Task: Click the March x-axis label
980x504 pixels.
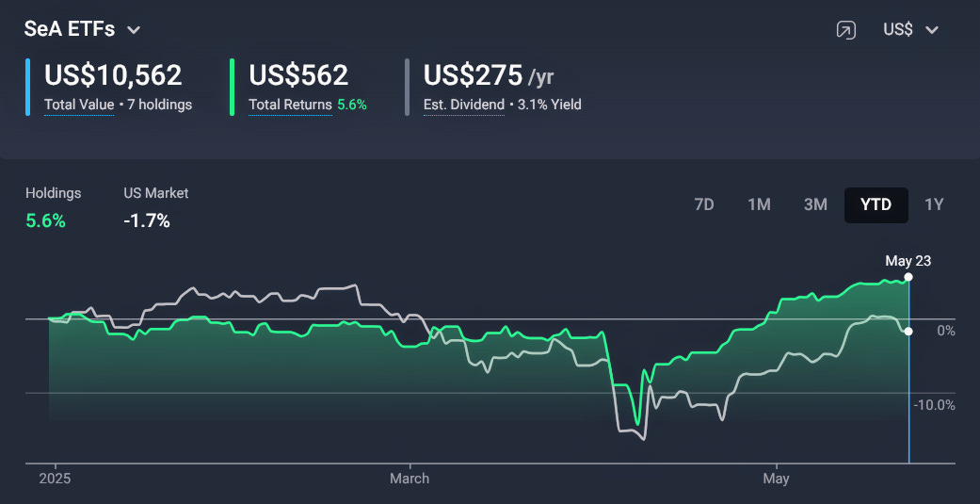Action: [410, 479]
